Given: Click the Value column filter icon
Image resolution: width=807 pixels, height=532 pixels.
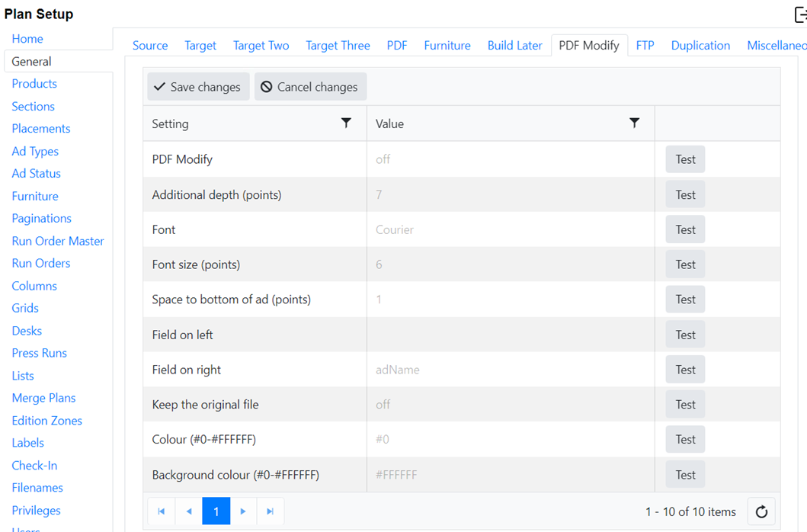Looking at the screenshot, I should click(x=634, y=123).
